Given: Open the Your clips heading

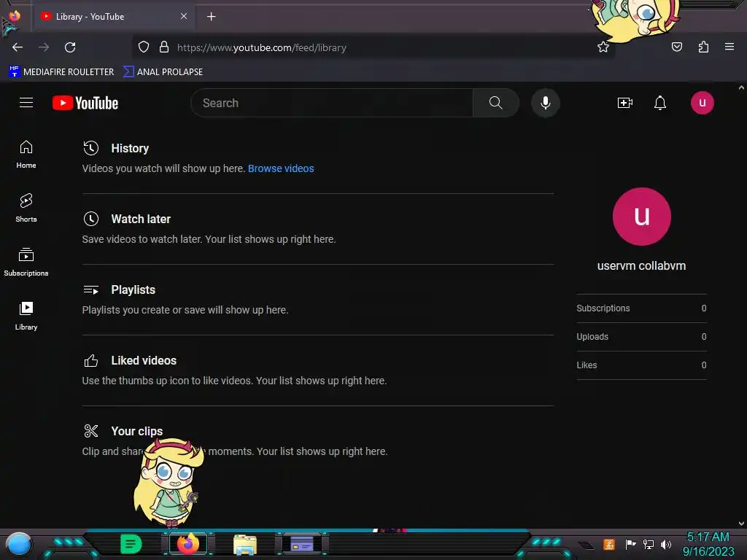Looking at the screenshot, I should click(136, 431).
